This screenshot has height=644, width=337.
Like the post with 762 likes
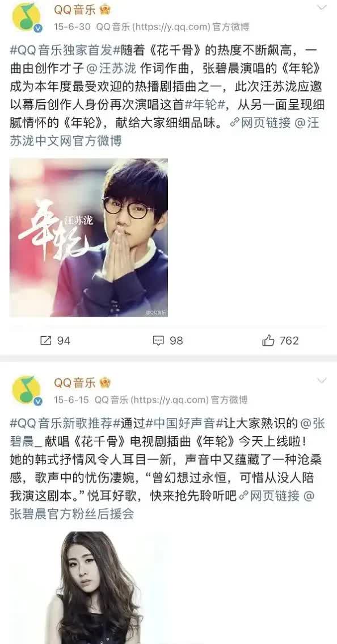click(268, 340)
